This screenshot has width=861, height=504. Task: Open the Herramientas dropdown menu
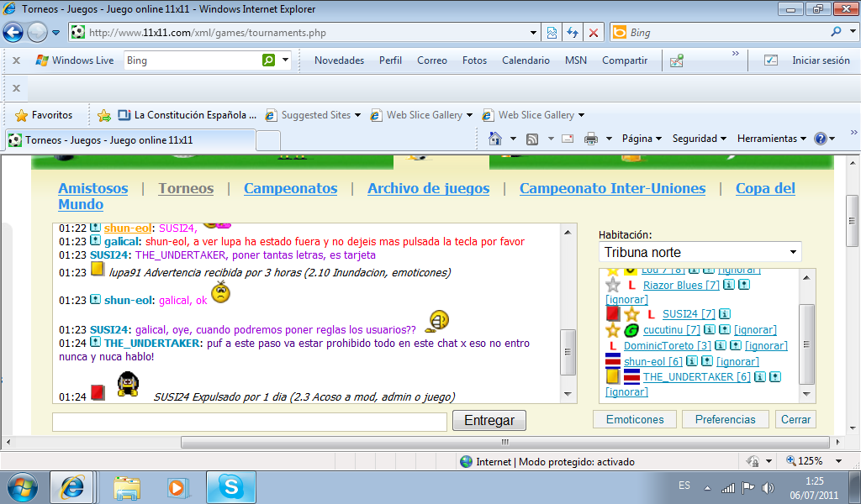click(771, 139)
